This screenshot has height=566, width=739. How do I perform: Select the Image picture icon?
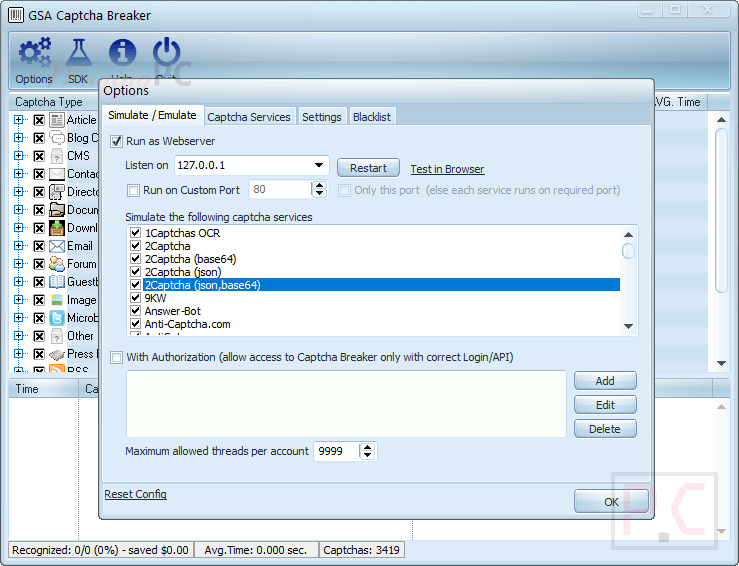(x=57, y=300)
